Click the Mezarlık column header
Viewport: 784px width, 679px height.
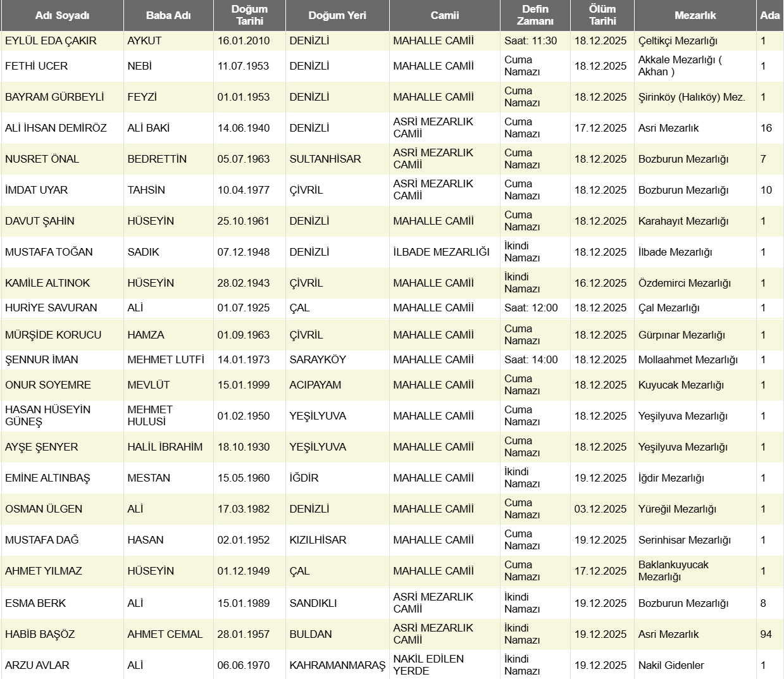pos(695,15)
